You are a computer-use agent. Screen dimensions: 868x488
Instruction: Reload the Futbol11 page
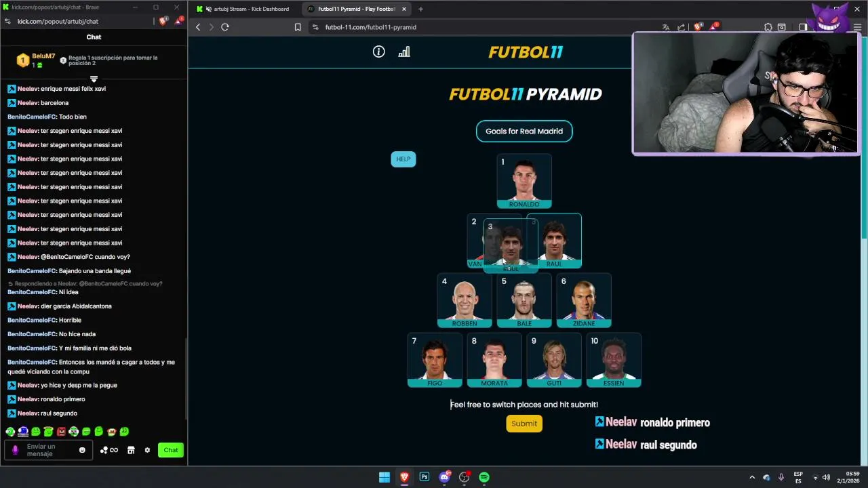pos(225,27)
